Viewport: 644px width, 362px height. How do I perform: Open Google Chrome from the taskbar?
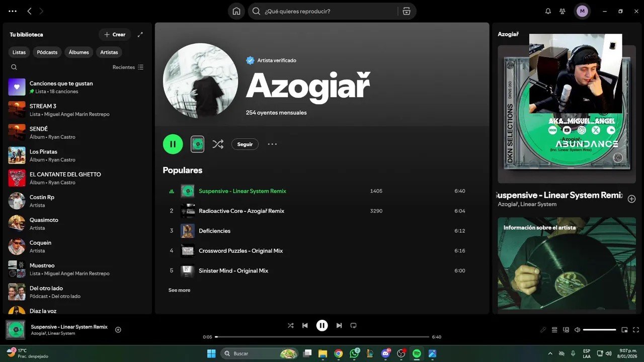(x=339, y=353)
